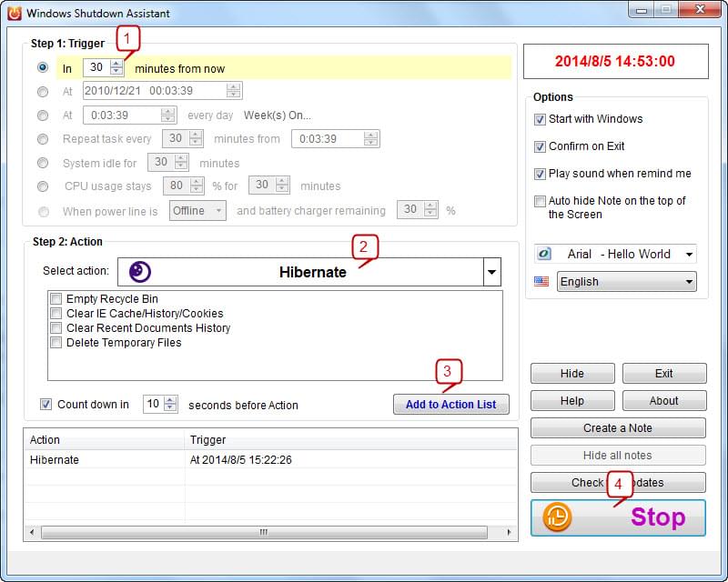Viewport: 728px width, 582px height.
Task: Click Add to Action List button
Action: [450, 405]
